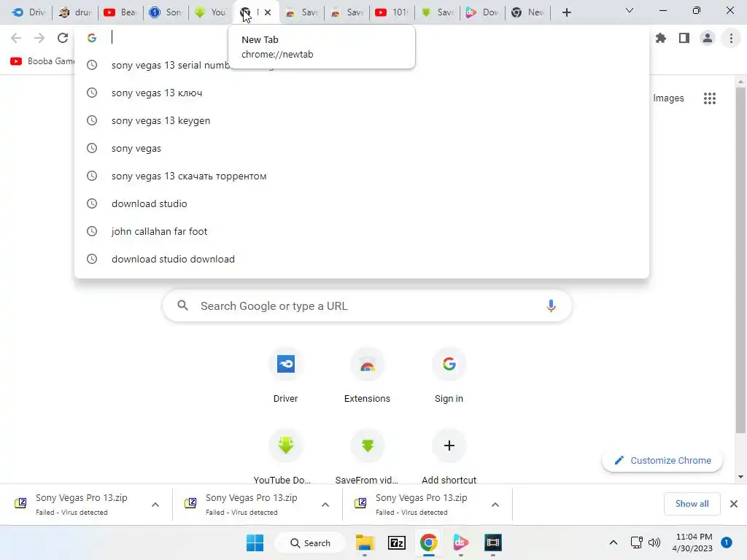Open the network status tray icon

pos(636,542)
